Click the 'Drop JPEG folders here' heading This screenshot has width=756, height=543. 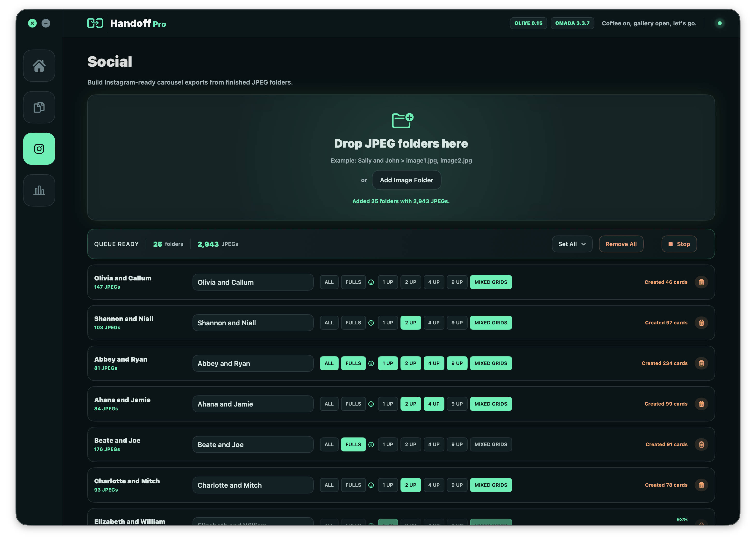coord(401,144)
